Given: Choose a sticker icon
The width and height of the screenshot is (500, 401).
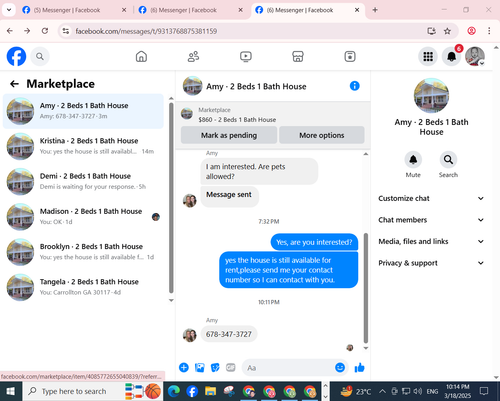Looking at the screenshot, I should pos(215,368).
